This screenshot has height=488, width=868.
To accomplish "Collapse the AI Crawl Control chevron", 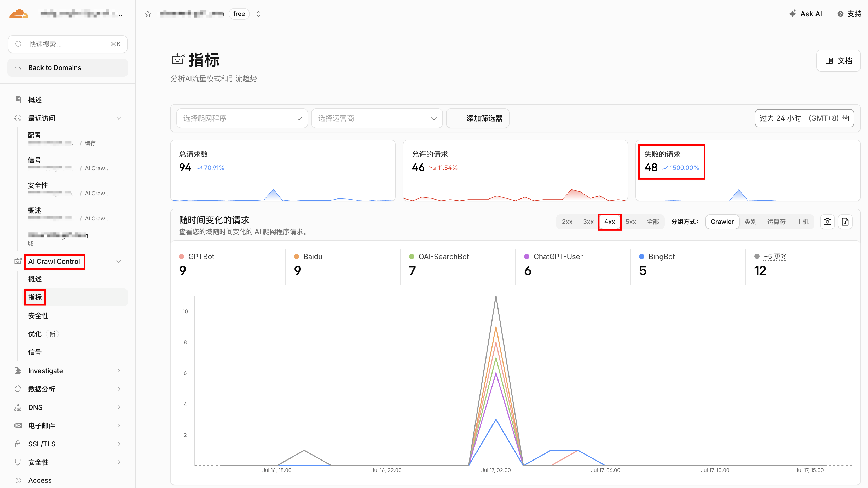I will tap(119, 261).
